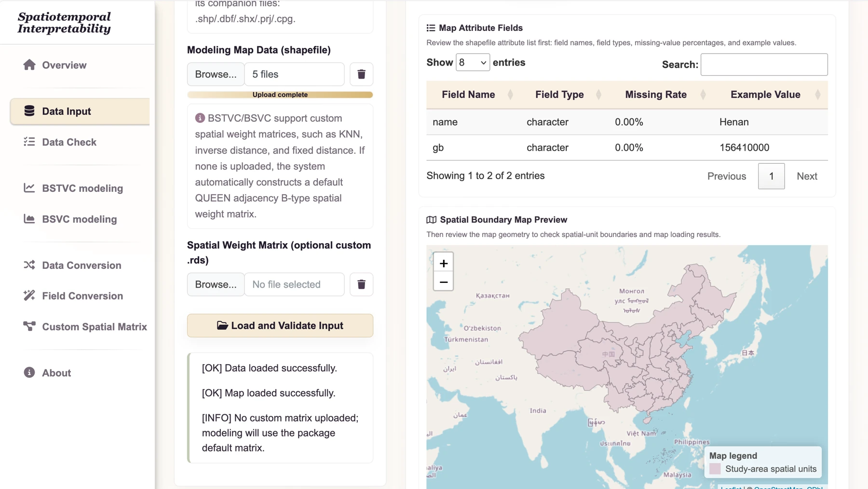Image resolution: width=868 pixels, height=489 pixels.
Task: Click the 'No file selected' field
Action: pos(295,284)
